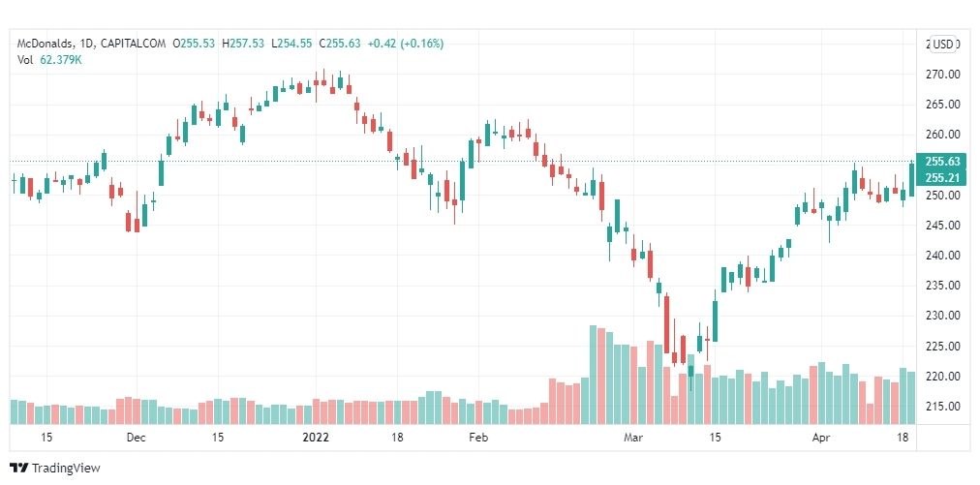Click the TradingView logo icon

[19, 468]
